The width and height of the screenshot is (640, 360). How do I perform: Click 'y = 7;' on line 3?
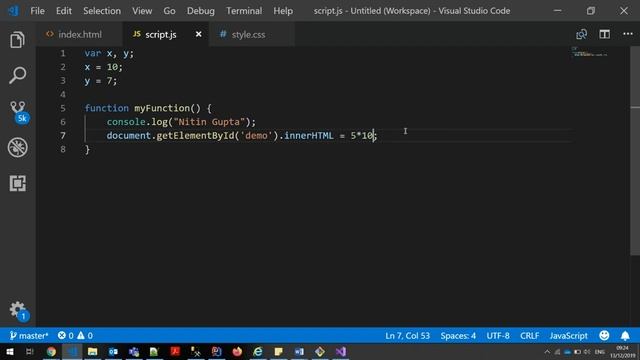(x=101, y=81)
